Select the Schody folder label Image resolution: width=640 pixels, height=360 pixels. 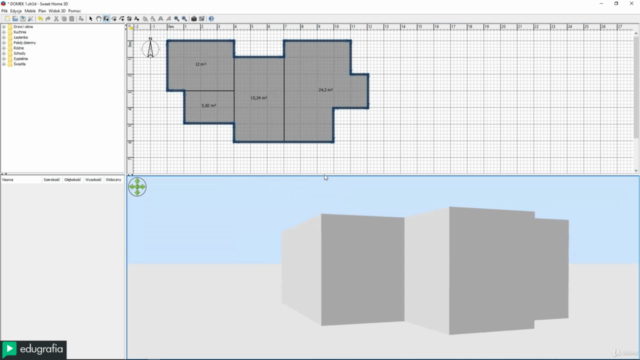click(x=20, y=53)
